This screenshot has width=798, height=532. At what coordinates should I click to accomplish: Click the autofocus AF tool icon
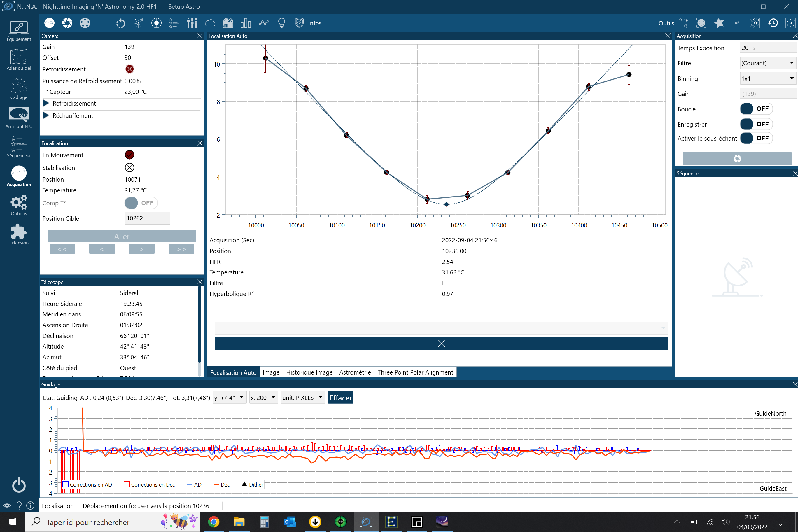click(736, 23)
